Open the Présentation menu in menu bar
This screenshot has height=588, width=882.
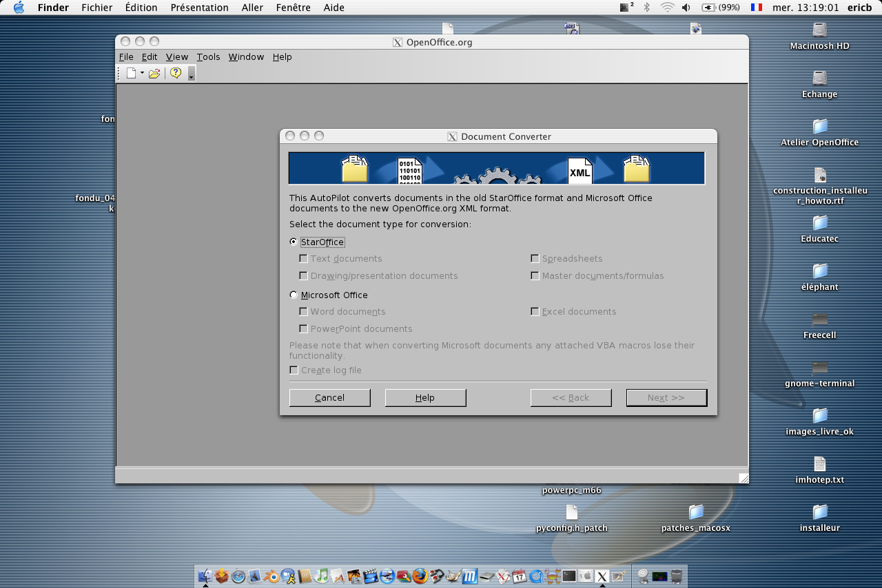click(x=200, y=8)
